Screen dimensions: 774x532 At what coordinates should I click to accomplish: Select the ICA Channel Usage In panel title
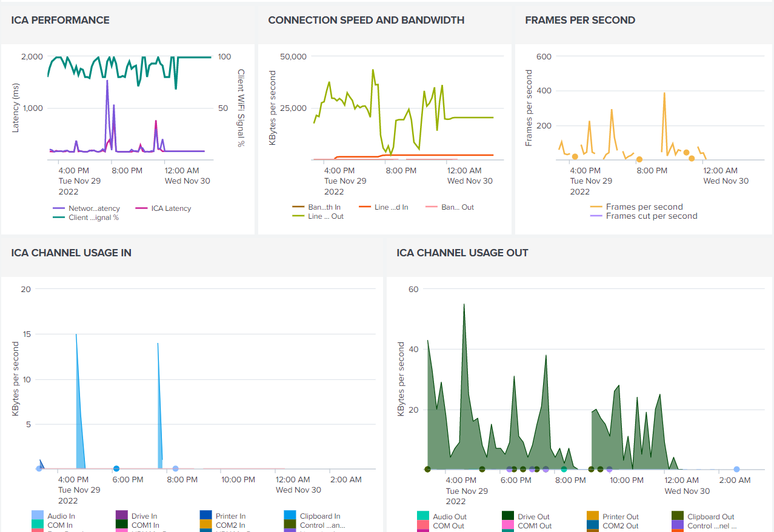[71, 253]
